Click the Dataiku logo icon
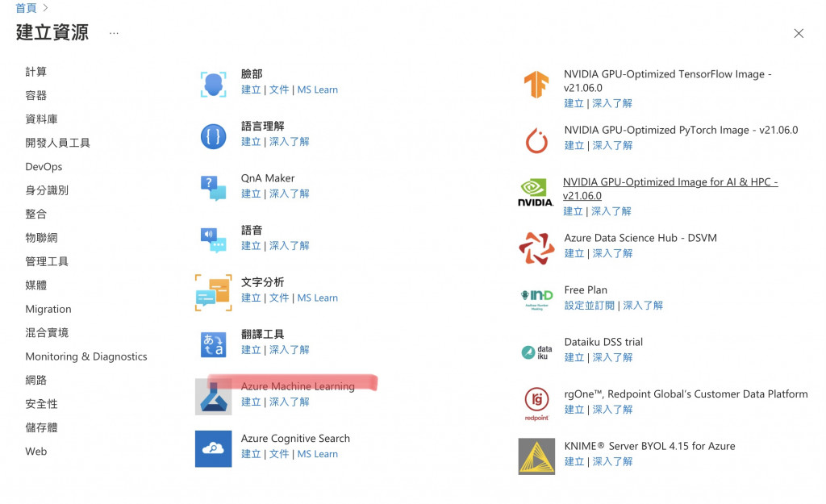The width and height of the screenshot is (826, 504). (536, 352)
